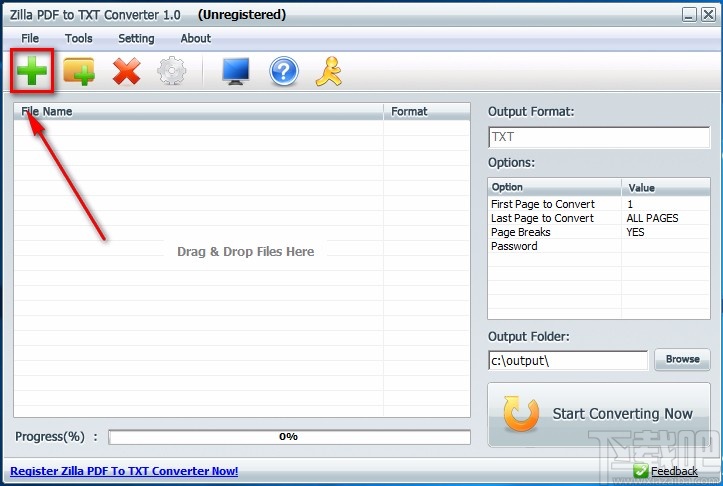The height and width of the screenshot is (486, 723).
Task: Select Last Page to Convert option
Action: coord(542,218)
